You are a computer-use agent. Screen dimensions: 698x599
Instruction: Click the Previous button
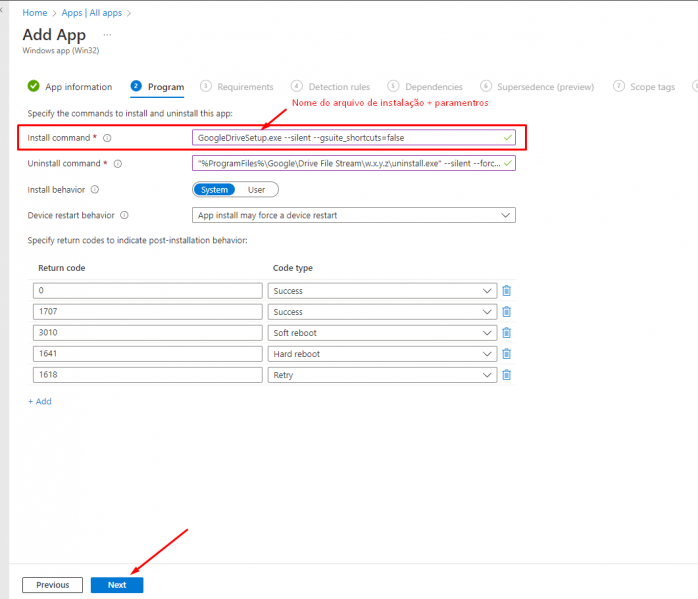pos(53,585)
